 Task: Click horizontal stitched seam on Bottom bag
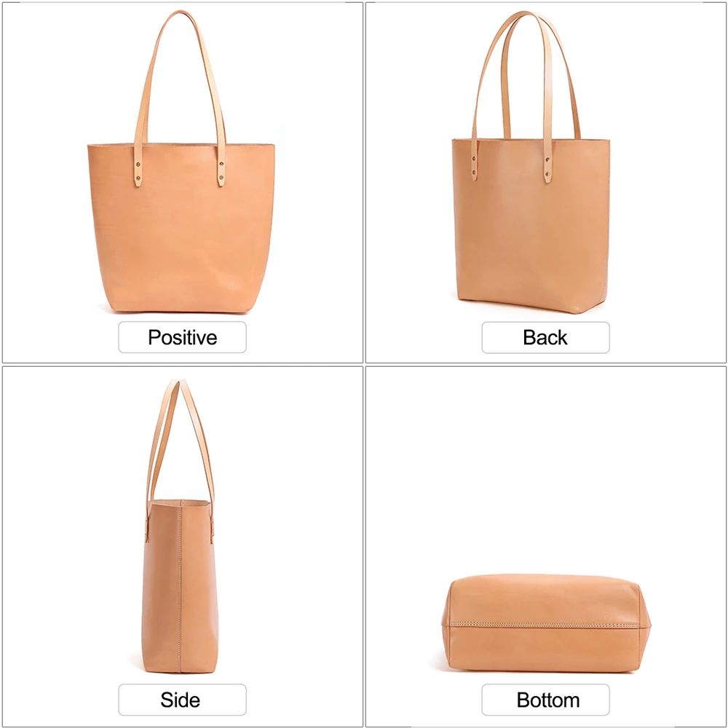coord(545,625)
